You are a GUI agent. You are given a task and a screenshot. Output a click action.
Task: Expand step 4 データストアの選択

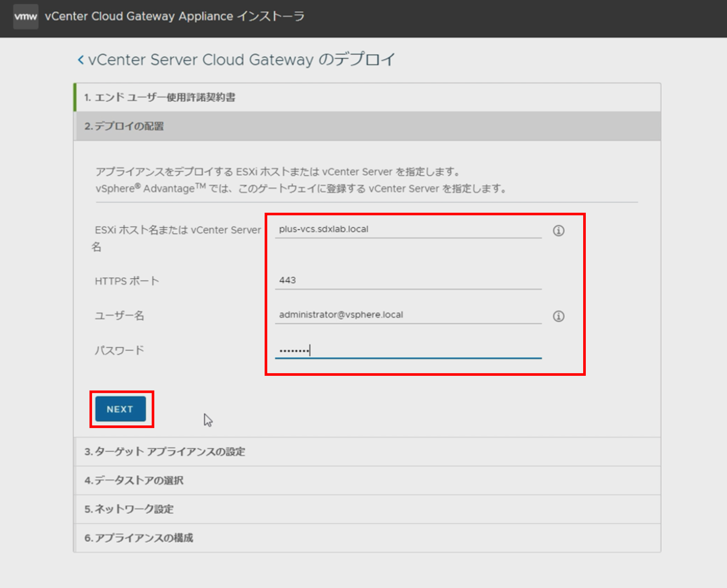point(367,481)
